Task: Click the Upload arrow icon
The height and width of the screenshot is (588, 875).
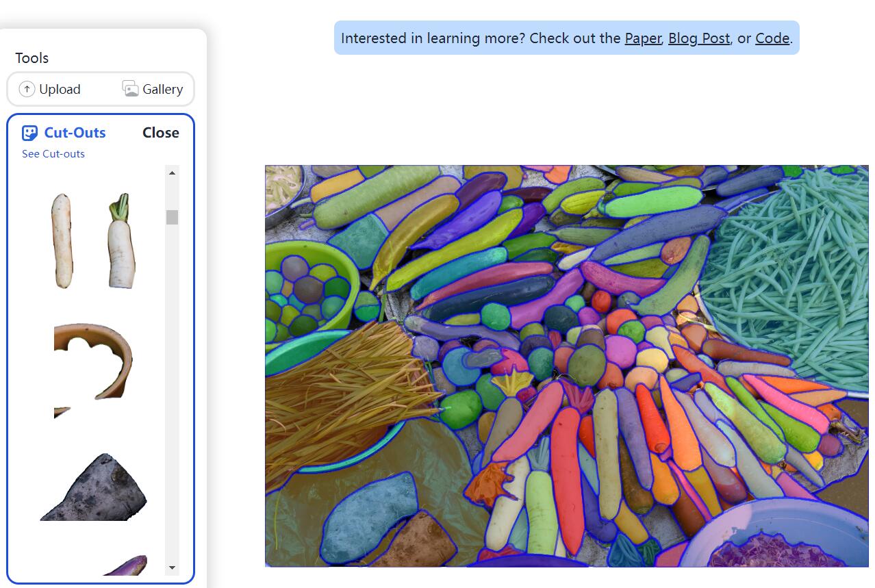Action: (x=27, y=89)
